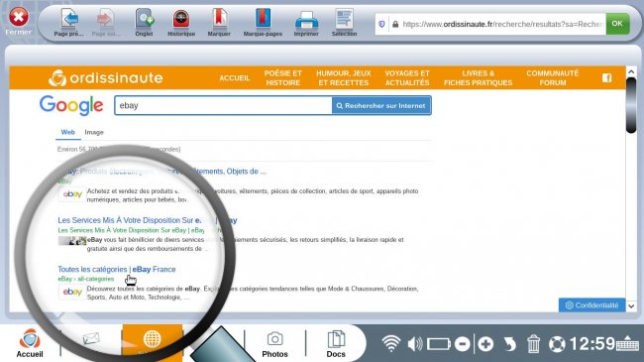Print the page with Imprimer

point(306,23)
